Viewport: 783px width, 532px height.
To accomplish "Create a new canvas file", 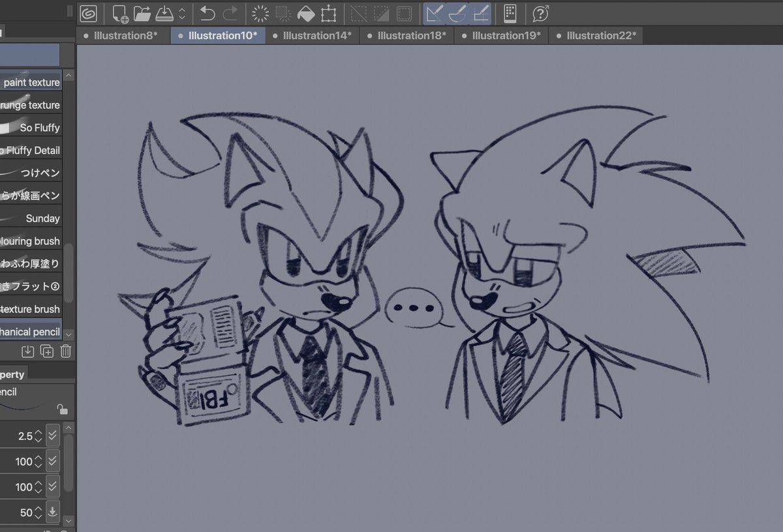I will click(x=120, y=14).
